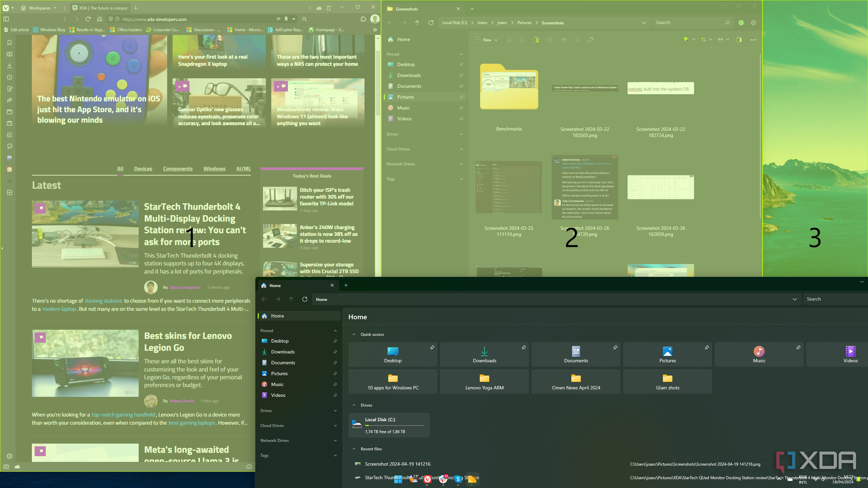Open the Mastodon web panel in Vivaldi
This screenshot has height=488, width=868.
pos(9,158)
